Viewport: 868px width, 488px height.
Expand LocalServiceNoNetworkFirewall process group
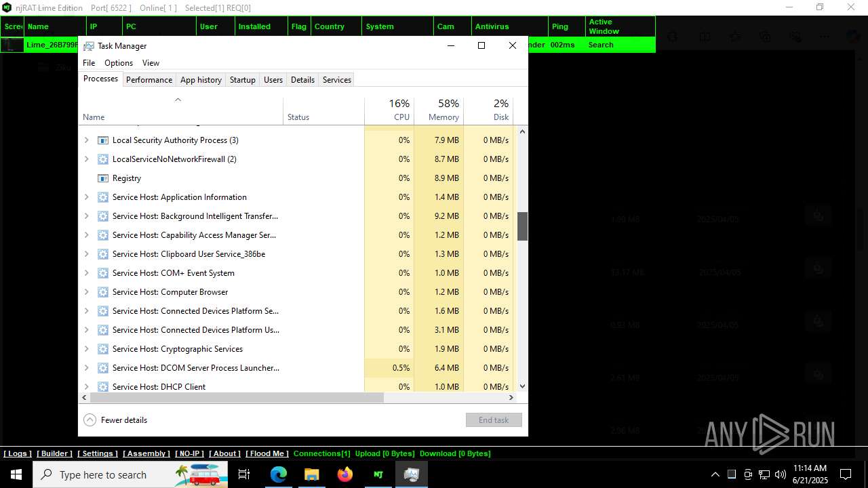pyautogui.click(x=86, y=159)
